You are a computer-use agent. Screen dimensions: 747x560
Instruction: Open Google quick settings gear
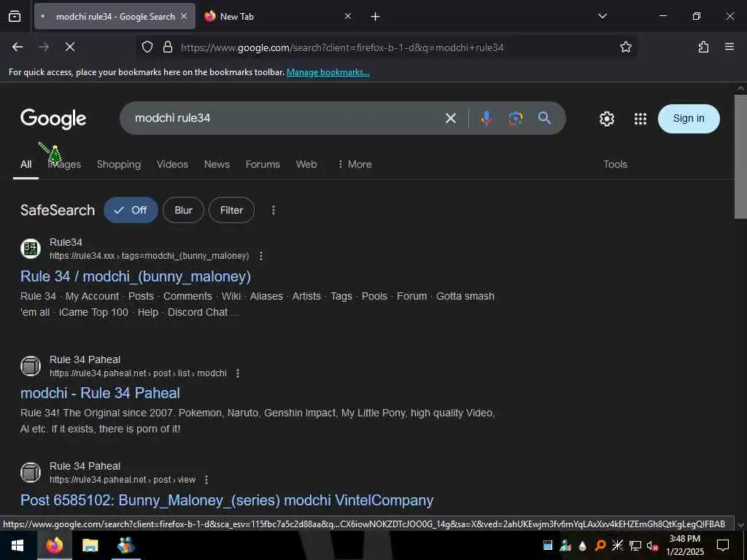(x=606, y=119)
